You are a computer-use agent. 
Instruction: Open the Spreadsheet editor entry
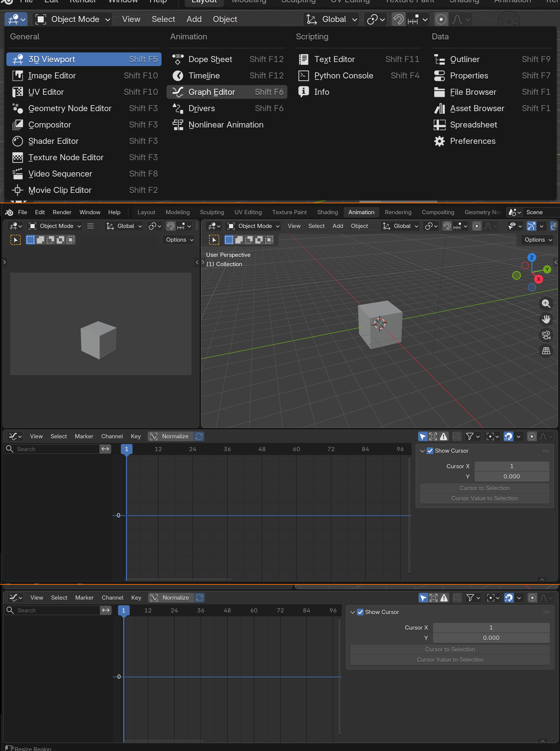[x=491, y=125]
